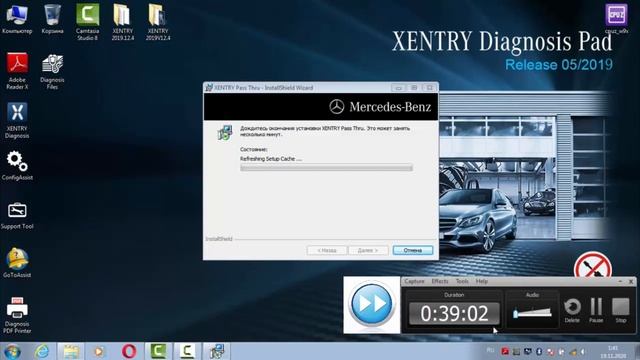Click the 'Refreshing Setup Cache' status text
Image resolution: width=640 pixels, height=360 pixels.
pos(271,159)
